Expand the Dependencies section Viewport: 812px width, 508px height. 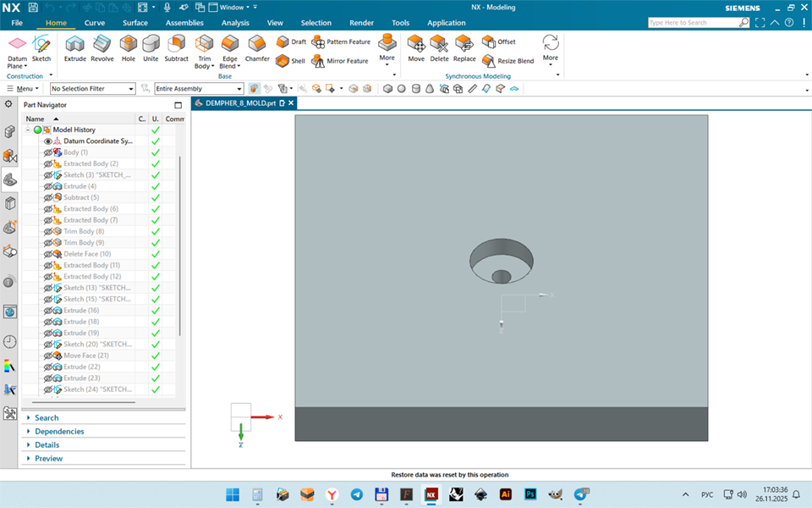point(58,431)
